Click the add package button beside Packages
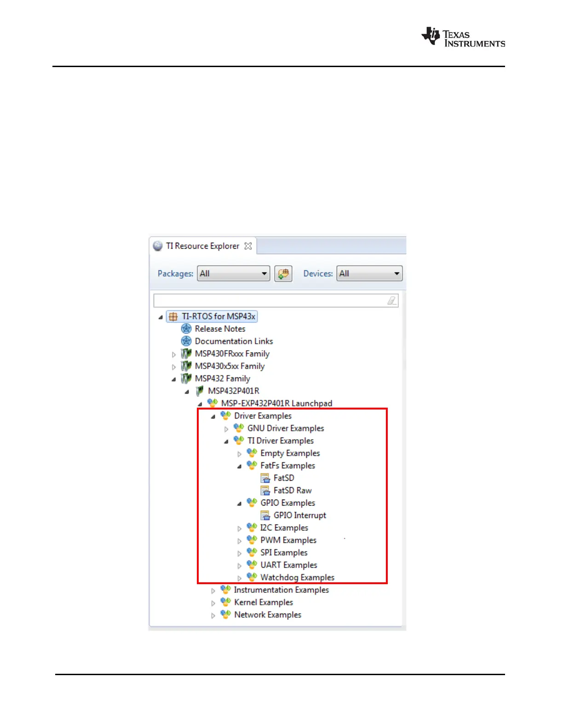 pos(283,273)
